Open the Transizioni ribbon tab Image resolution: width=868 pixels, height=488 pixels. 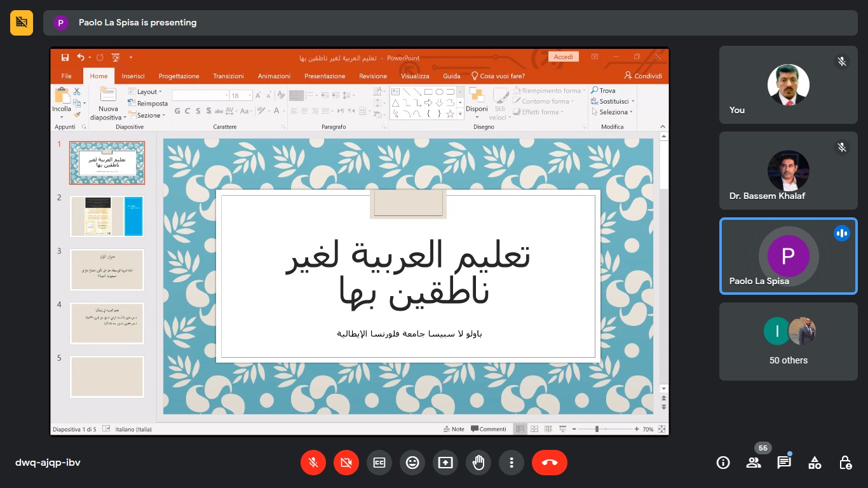pos(228,76)
